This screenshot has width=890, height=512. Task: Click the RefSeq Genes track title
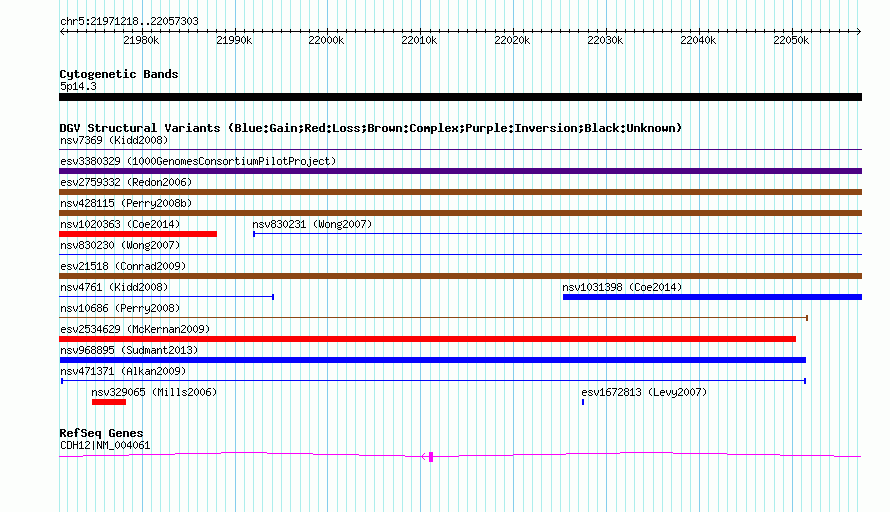tap(101, 433)
